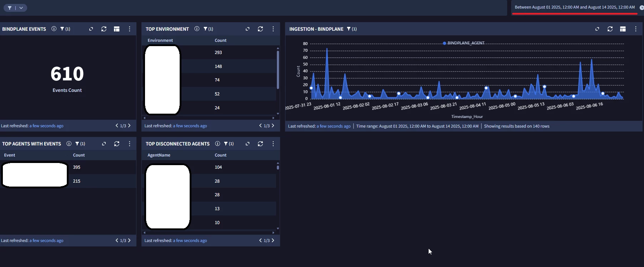Click the clock icon beside time range
Image resolution: width=644 pixels, height=267 pixels.
[641, 8]
